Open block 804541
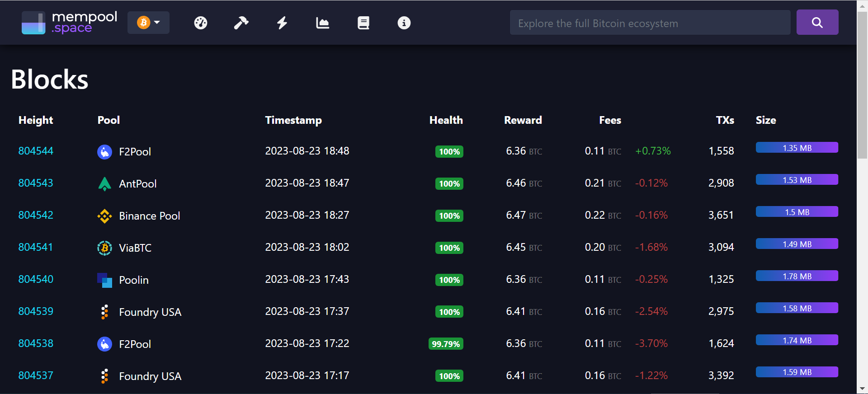 pyautogui.click(x=36, y=247)
